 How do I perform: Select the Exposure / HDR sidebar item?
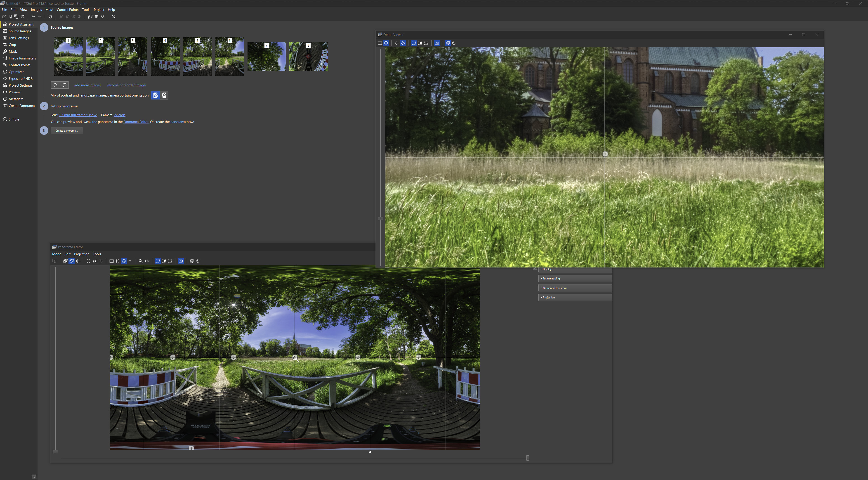pyautogui.click(x=20, y=78)
